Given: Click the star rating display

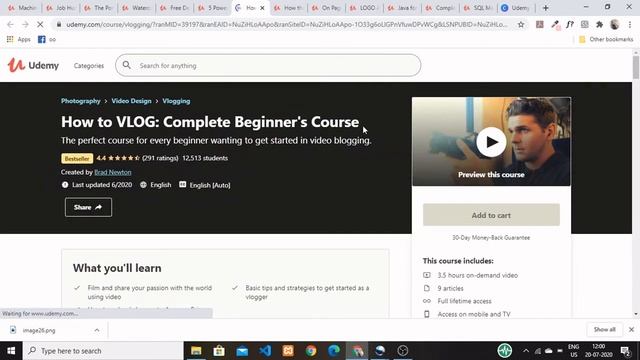Looking at the screenshot, I should point(124,158).
